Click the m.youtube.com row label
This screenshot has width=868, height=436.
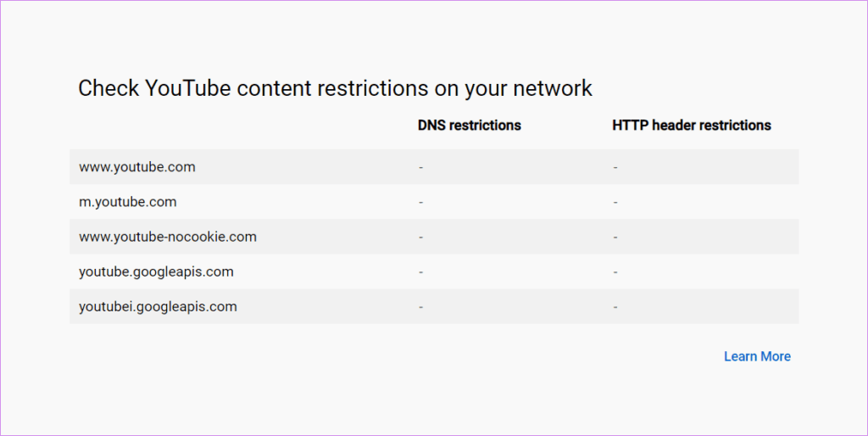[x=128, y=202]
